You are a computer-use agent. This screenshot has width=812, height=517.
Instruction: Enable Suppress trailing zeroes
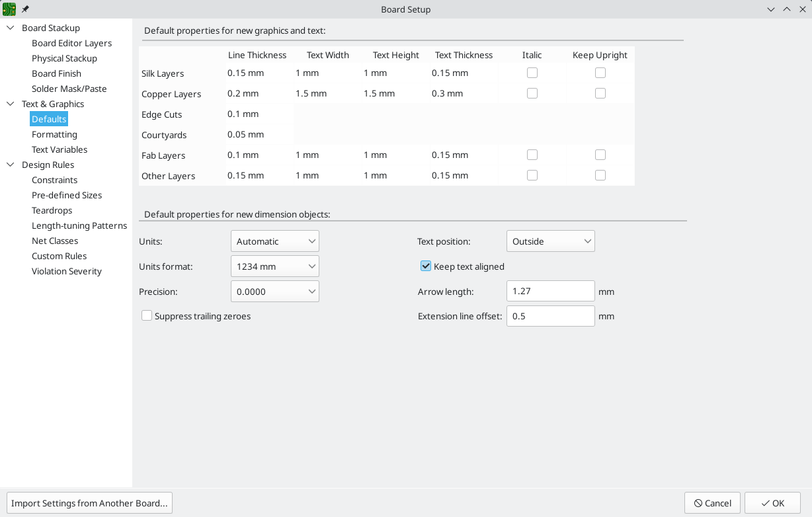(x=147, y=316)
